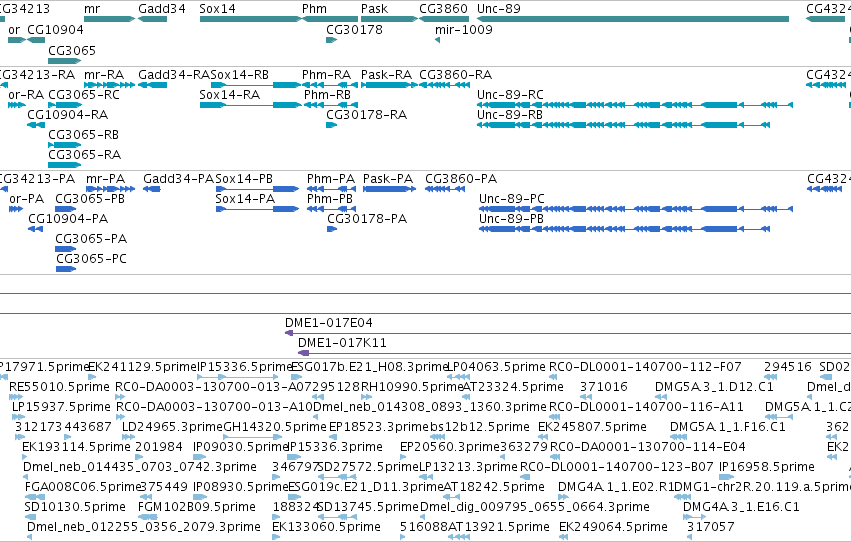Click protein Sox14-PA
Viewport: 851px width, 542px height.
(x=257, y=209)
